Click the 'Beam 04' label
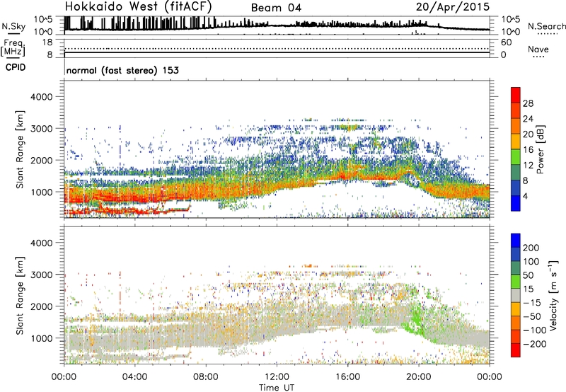The height and width of the screenshot is (392, 566). click(x=276, y=8)
